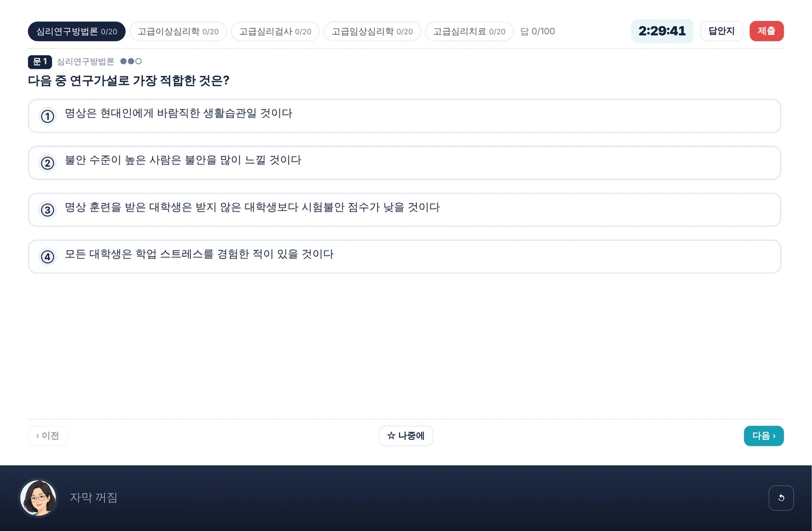Screen dimensions: 812x531
Task: Choose option ④ about 학업 스트레스
Action: (x=404, y=257)
